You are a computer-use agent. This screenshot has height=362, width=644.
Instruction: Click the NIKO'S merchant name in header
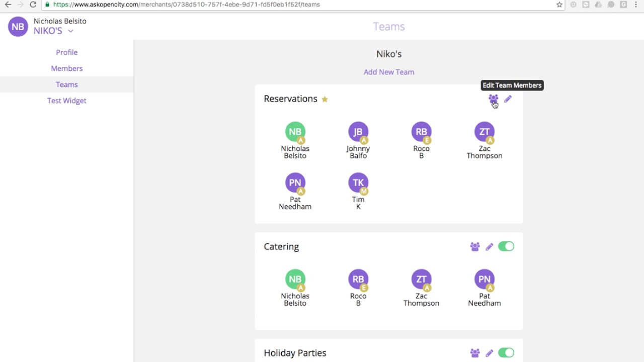(48, 31)
